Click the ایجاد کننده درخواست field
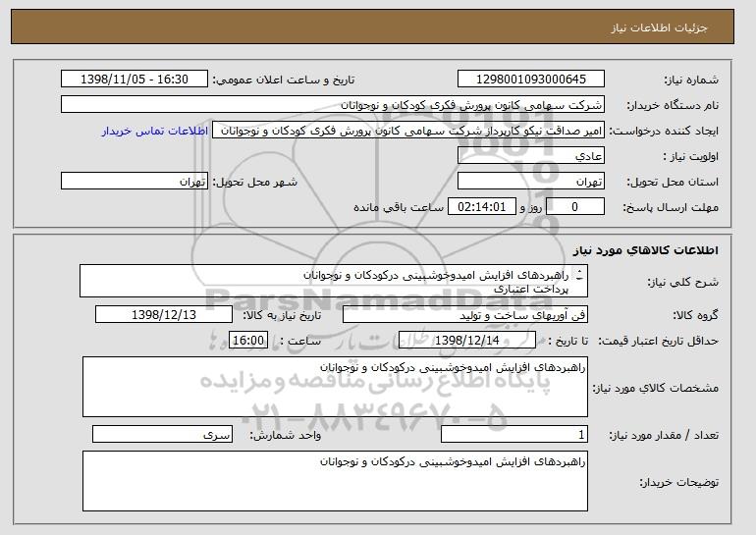The width and height of the screenshot is (756, 535). 408,131
